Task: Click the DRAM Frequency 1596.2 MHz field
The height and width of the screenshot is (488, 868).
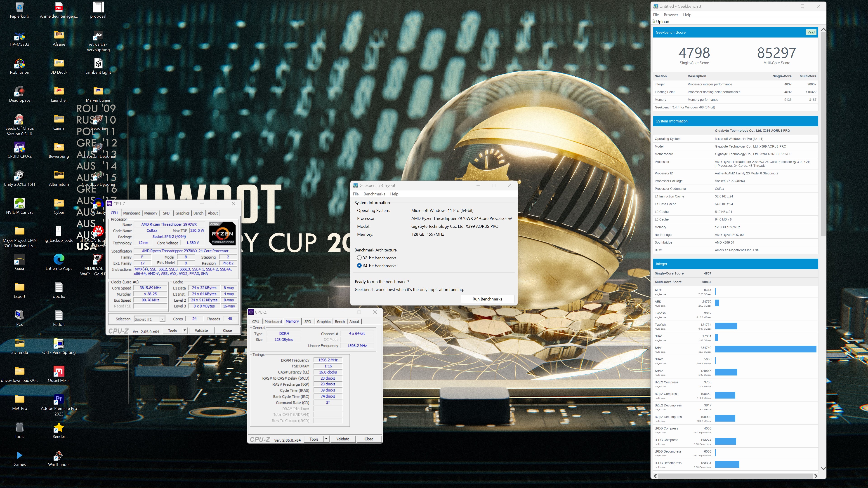Action: coord(328,360)
